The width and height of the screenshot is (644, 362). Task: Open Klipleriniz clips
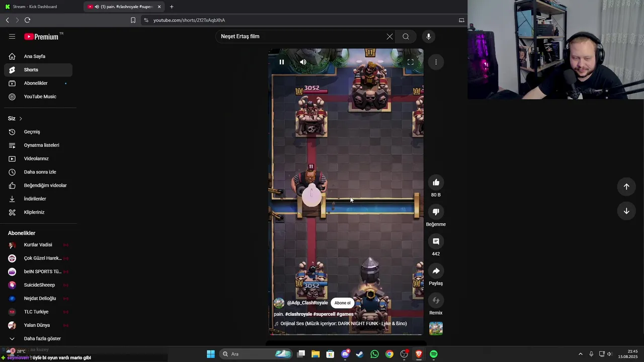pyautogui.click(x=38, y=212)
